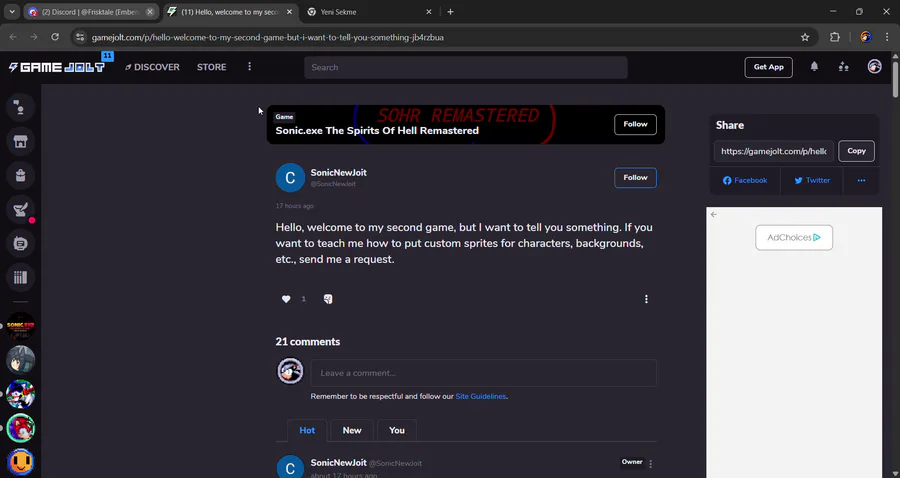This screenshot has height=478, width=900.
Task: Click the Game Jolt search box
Action: pos(465,67)
